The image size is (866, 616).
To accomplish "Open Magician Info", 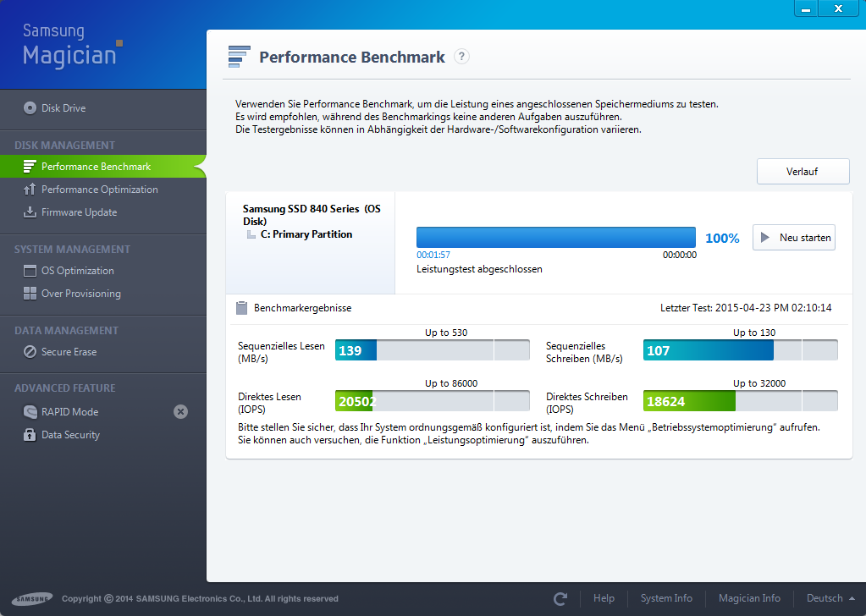I will (749, 598).
